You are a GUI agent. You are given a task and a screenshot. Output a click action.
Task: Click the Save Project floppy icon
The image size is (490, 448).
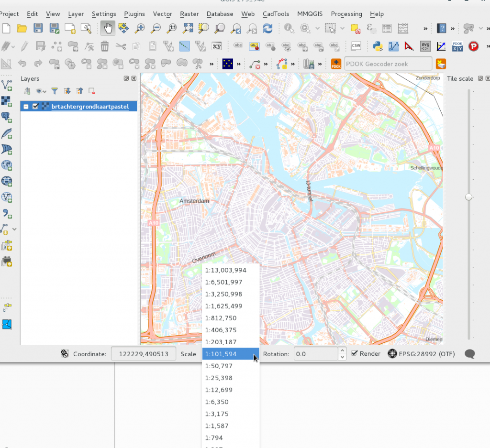[x=38, y=28]
